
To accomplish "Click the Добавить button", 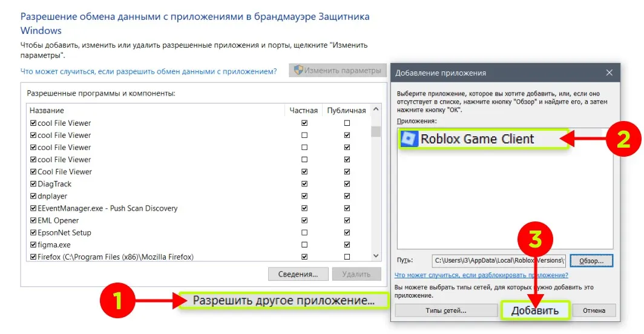I will click(x=535, y=310).
